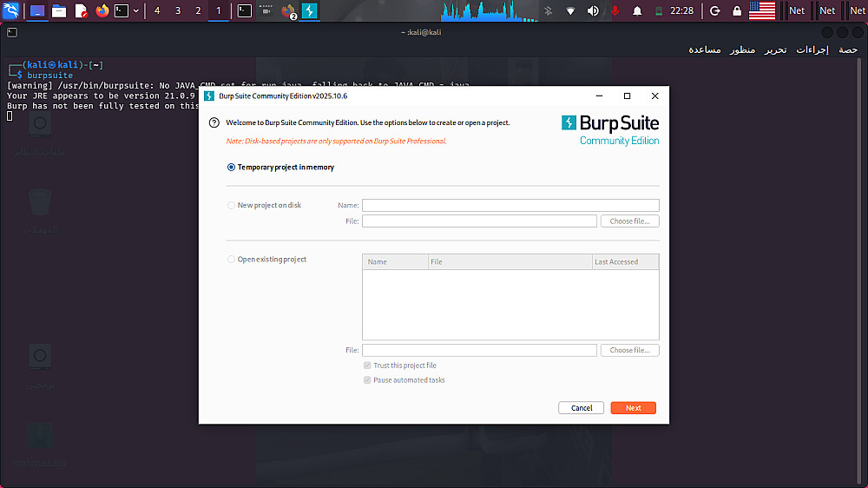Open the CPU graph monitor

coord(490,11)
